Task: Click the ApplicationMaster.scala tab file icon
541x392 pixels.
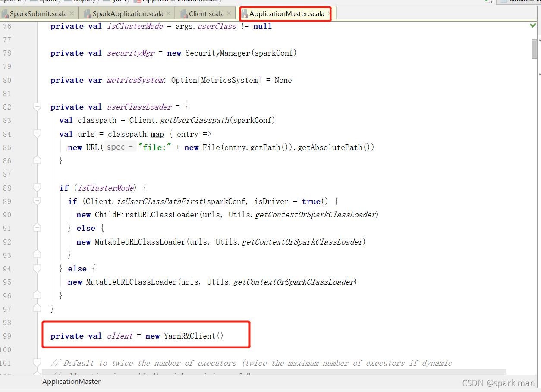Action: [x=245, y=14]
